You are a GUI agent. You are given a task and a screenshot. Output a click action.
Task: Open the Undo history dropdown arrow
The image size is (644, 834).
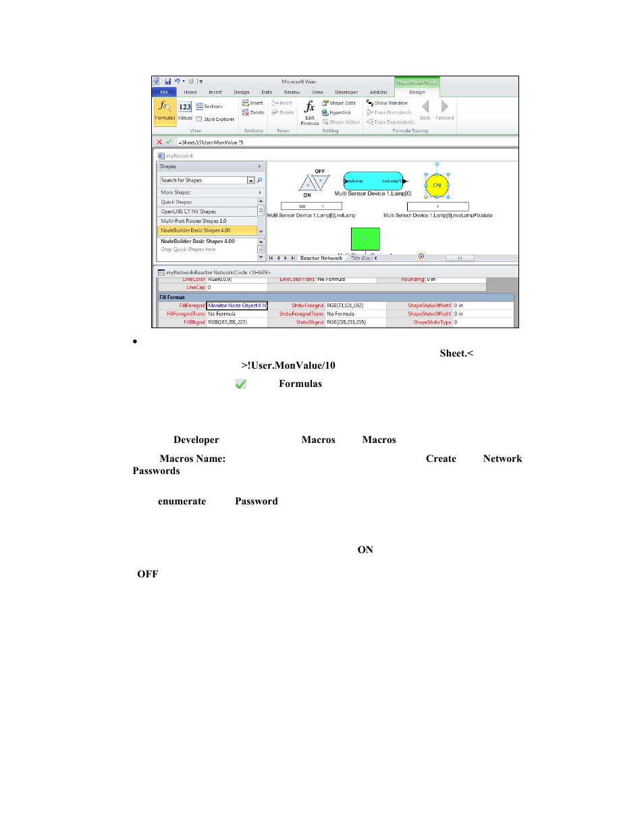[x=184, y=82]
